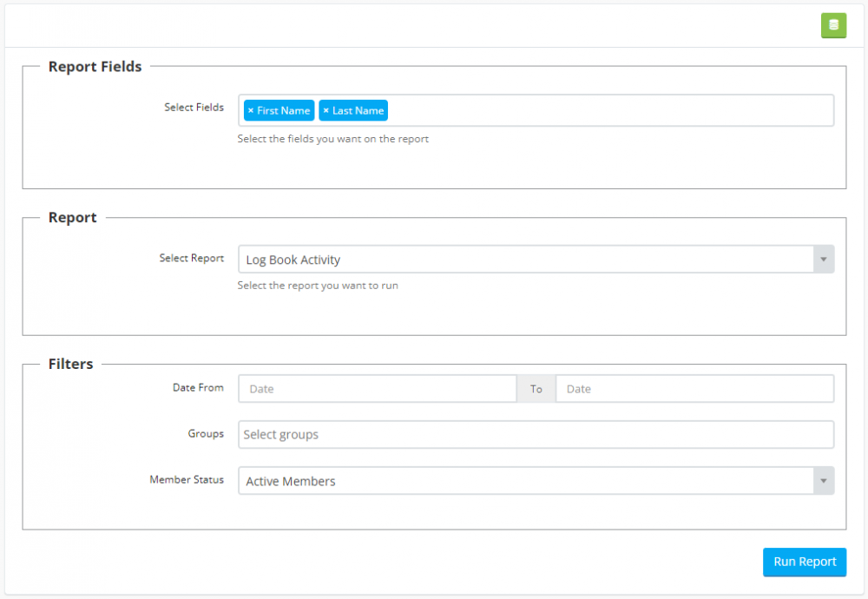Select the Last Name tag label
The image size is (868, 599).
(358, 111)
